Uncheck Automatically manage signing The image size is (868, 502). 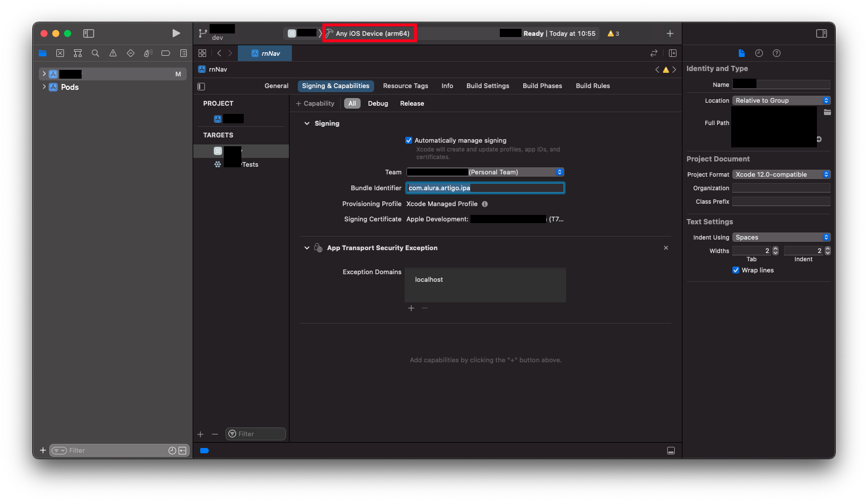coord(409,140)
